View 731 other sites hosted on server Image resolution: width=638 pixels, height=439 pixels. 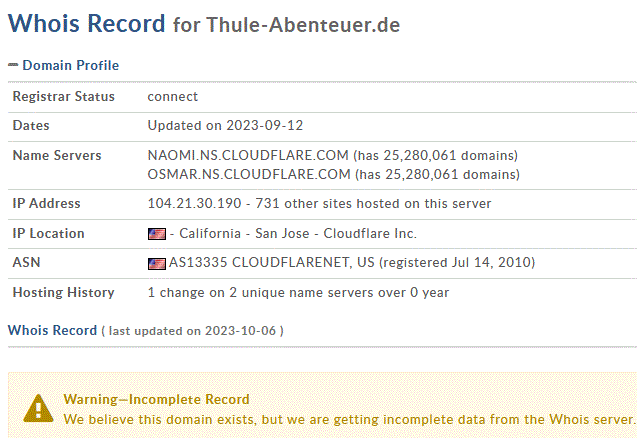point(373,203)
